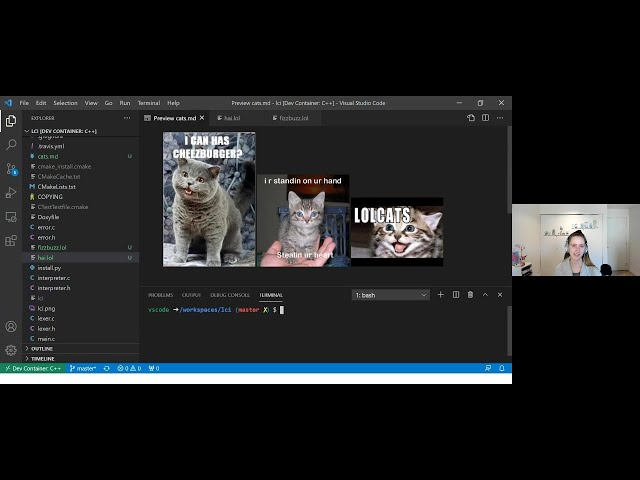Click the Explorer more actions ellipsis

point(127,118)
